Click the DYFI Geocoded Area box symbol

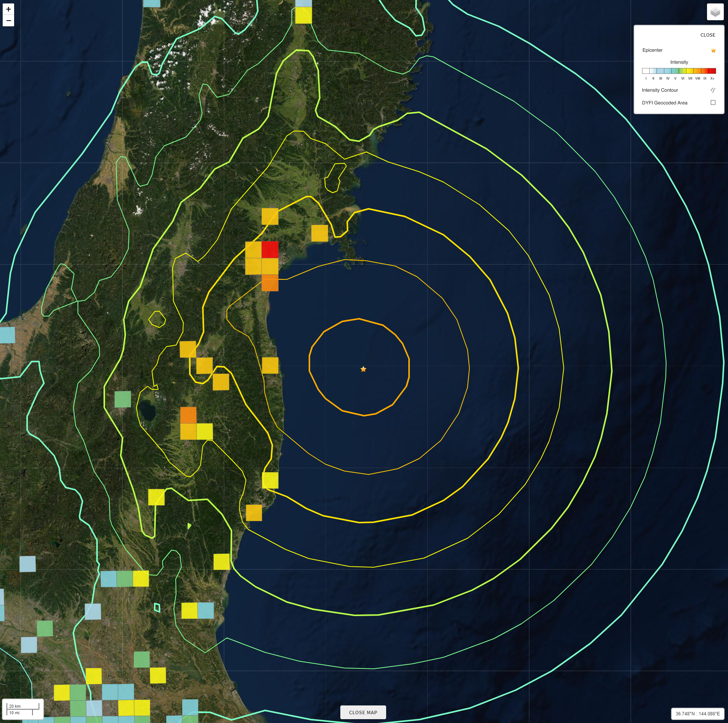point(713,103)
